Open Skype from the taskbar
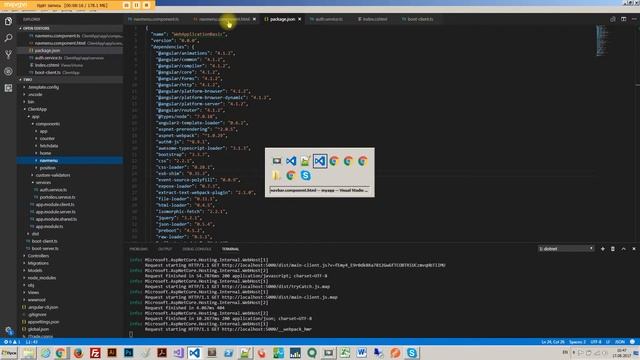 pyautogui.click(x=412, y=353)
